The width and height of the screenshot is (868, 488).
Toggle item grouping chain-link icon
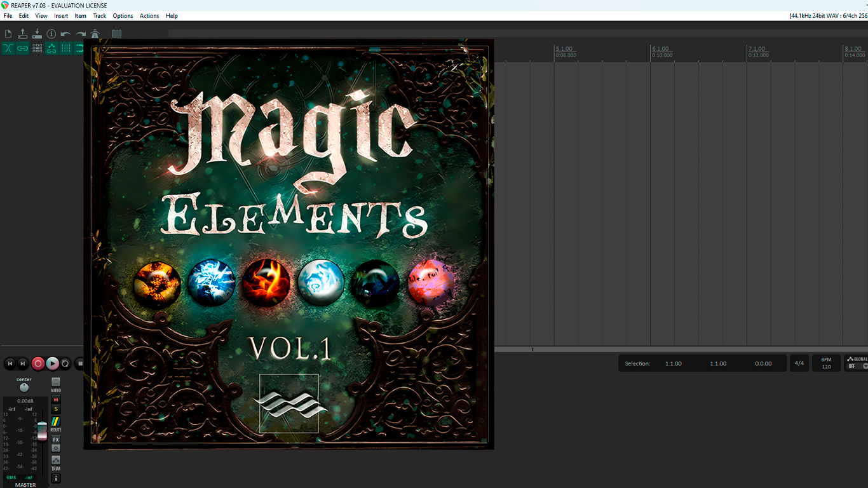coord(23,48)
